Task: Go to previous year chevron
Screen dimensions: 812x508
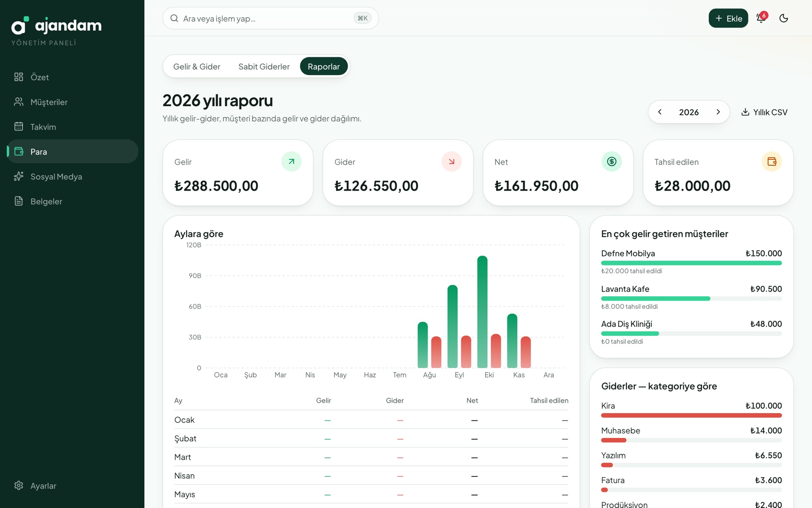Action: (x=660, y=112)
